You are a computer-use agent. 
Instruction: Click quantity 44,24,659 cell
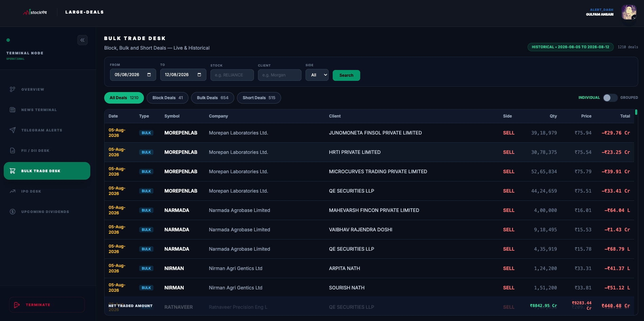click(x=544, y=191)
